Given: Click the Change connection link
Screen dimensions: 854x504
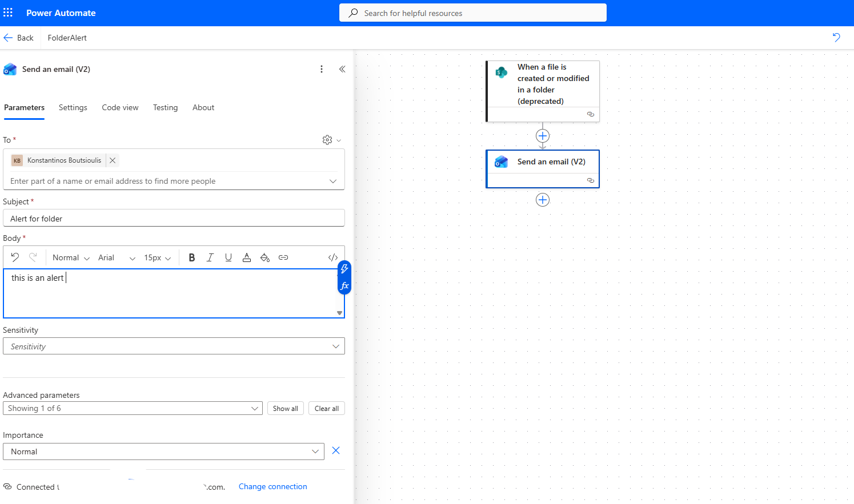Looking at the screenshot, I should point(272,486).
